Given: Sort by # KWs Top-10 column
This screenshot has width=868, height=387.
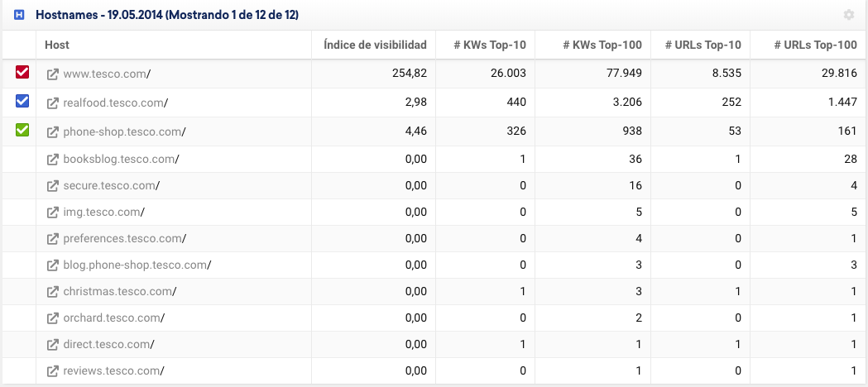Looking at the screenshot, I should point(490,45).
